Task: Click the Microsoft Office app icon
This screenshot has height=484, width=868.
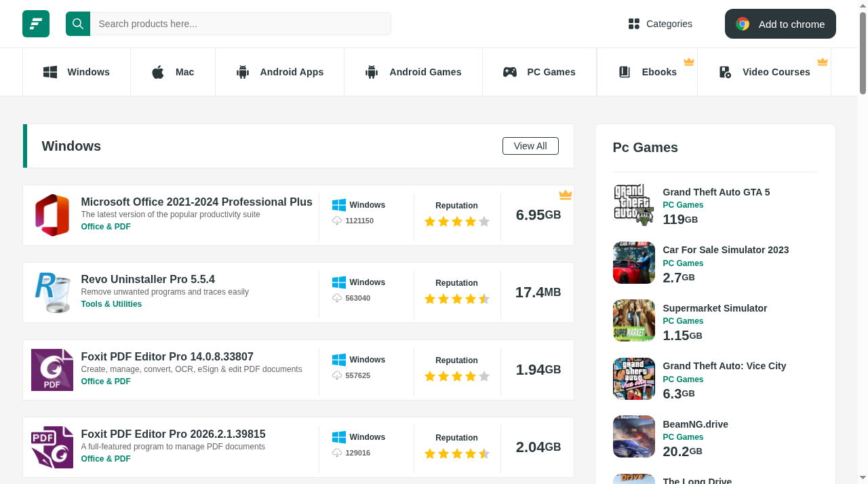Action: coord(52,215)
